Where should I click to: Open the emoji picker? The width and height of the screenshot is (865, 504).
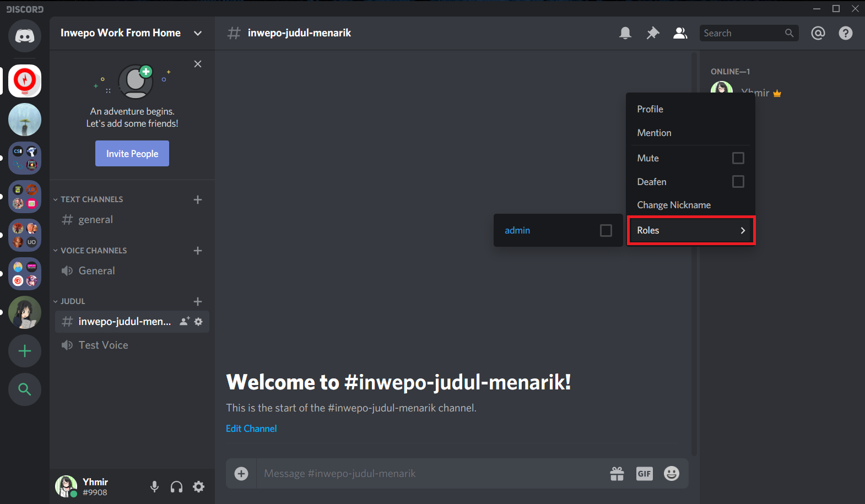(x=671, y=474)
